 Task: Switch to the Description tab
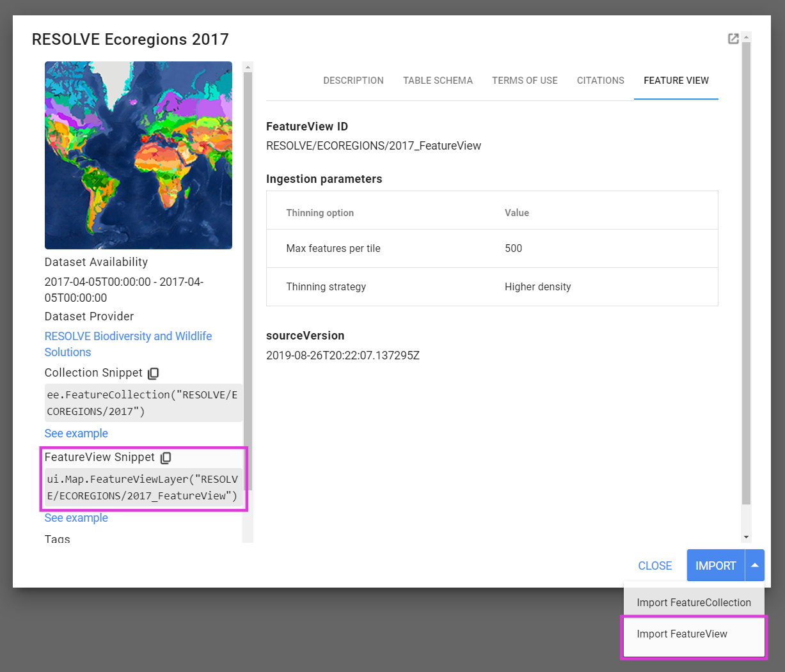[x=353, y=81]
